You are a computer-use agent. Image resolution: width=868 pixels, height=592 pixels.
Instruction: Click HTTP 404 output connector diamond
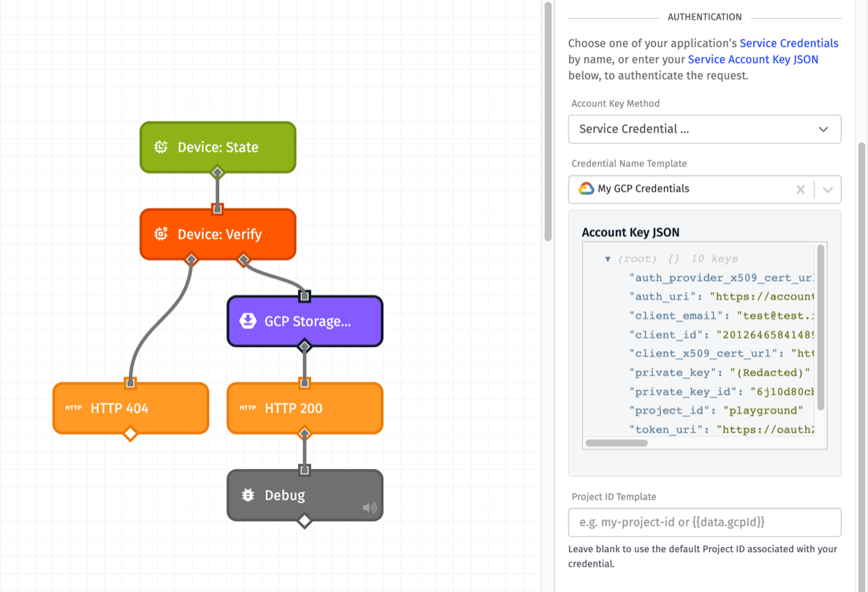130,434
